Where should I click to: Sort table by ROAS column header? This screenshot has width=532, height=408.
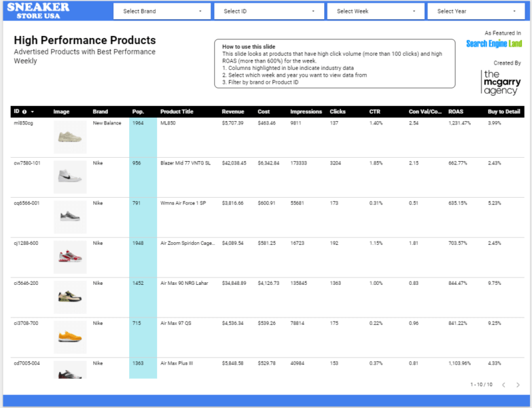tap(456, 112)
